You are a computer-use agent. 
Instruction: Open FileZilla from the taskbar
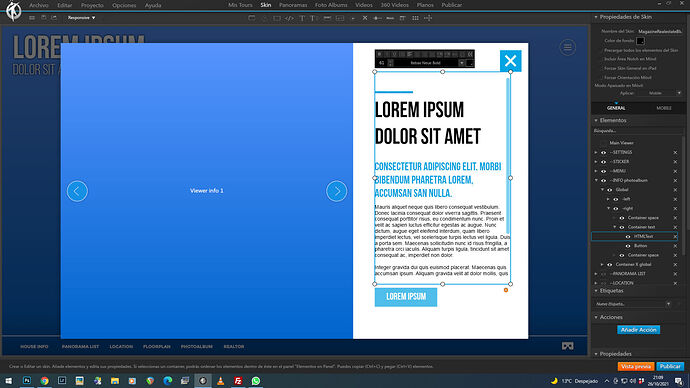click(x=238, y=381)
